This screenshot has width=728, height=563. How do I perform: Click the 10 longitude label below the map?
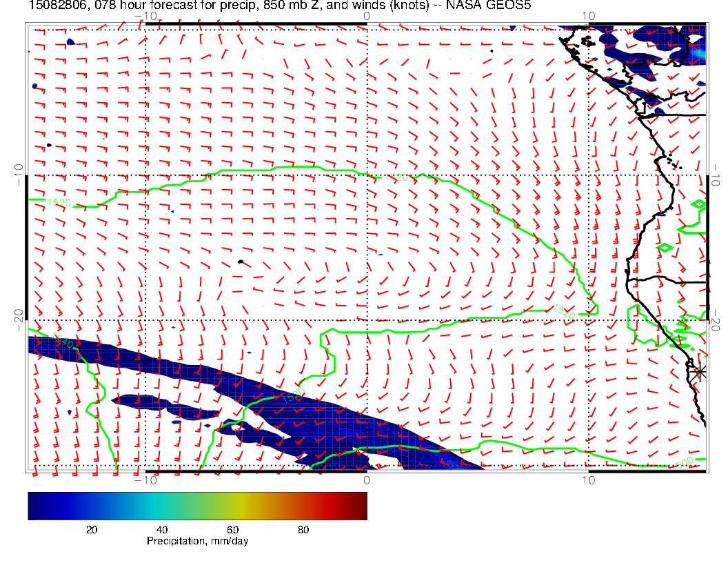click(587, 480)
